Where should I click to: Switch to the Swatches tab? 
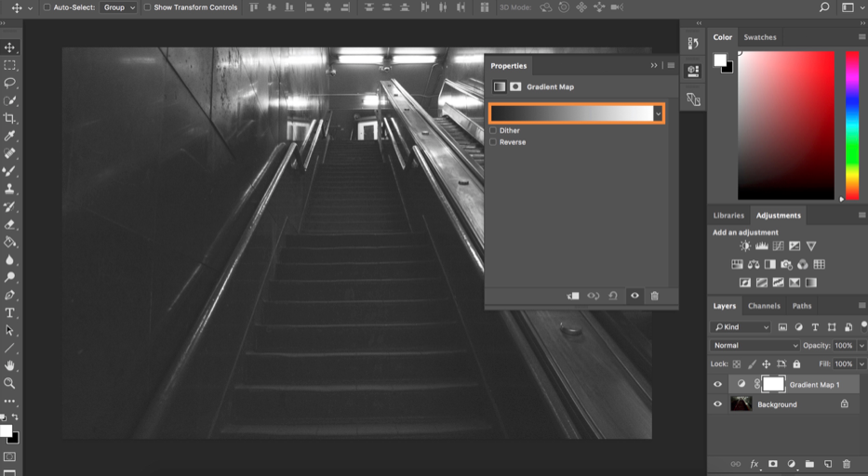[759, 37]
